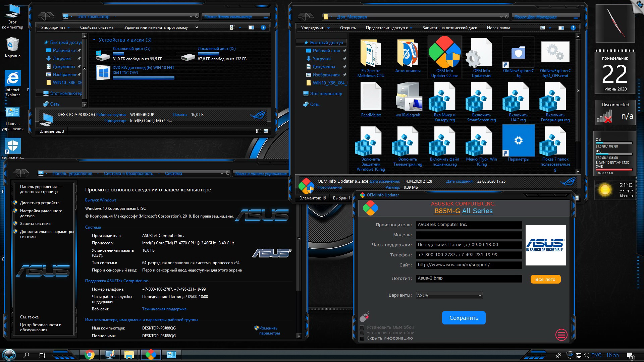Open wu10.diagcab file
This screenshot has width=644, height=362.
pyautogui.click(x=408, y=100)
